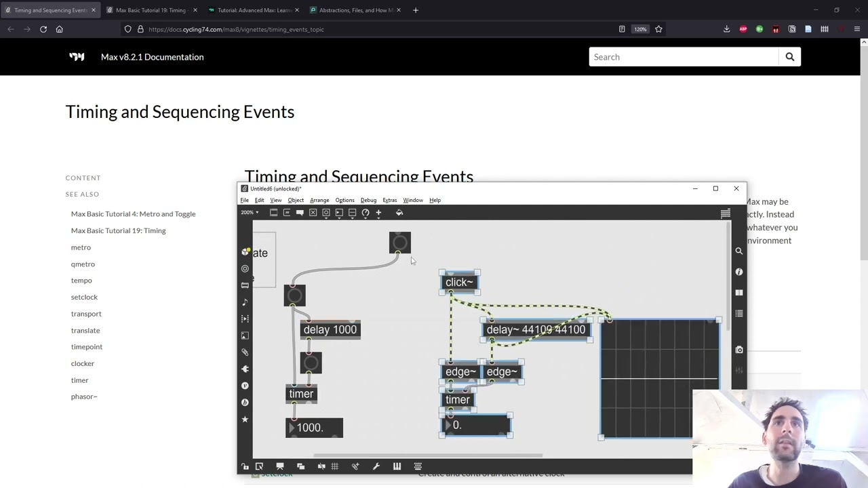Open the Firefox downloads icon
This screenshot has width=868, height=488.
(726, 29)
